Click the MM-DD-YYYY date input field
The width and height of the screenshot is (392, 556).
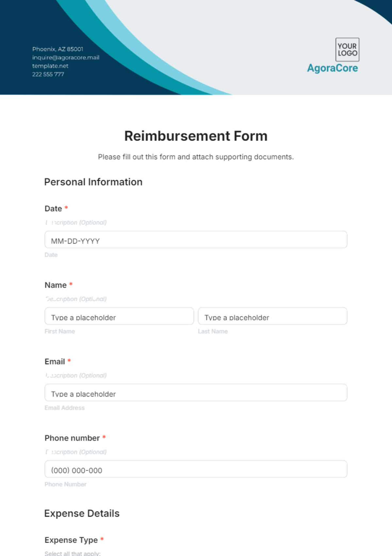[x=196, y=240]
